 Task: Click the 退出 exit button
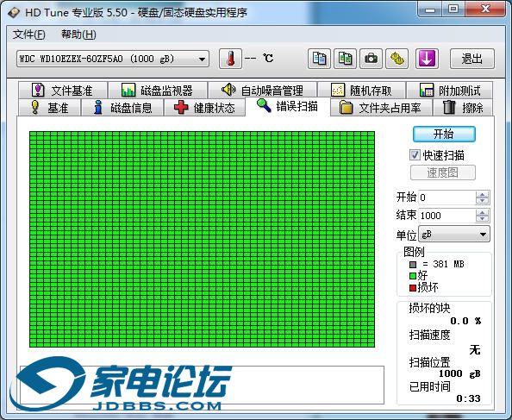472,59
